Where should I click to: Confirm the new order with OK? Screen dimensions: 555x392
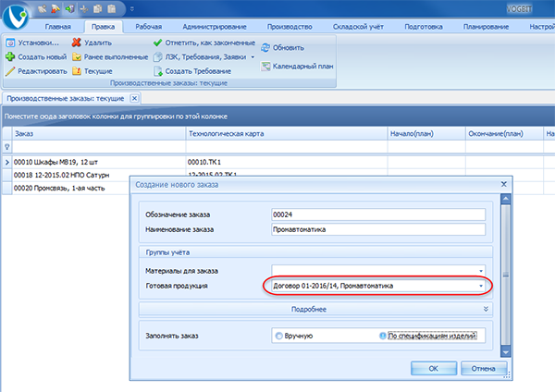click(434, 368)
